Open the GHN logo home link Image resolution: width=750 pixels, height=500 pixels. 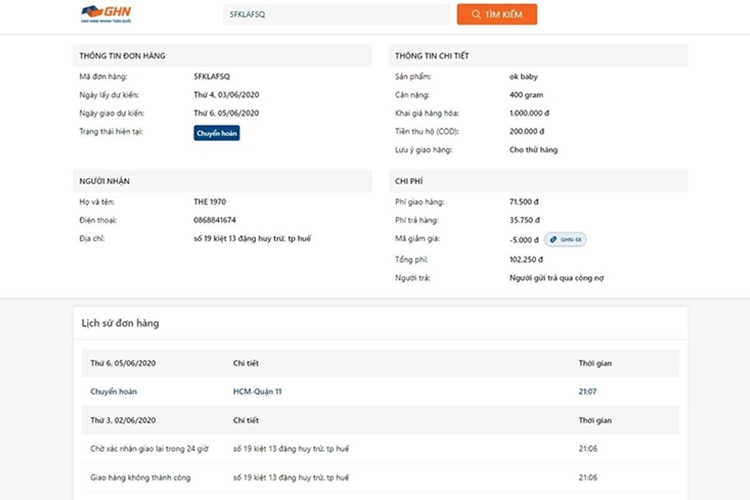click(106, 14)
